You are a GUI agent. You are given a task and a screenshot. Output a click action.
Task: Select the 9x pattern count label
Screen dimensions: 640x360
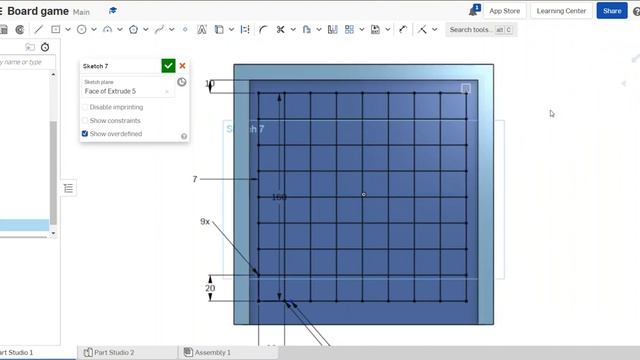click(x=205, y=222)
